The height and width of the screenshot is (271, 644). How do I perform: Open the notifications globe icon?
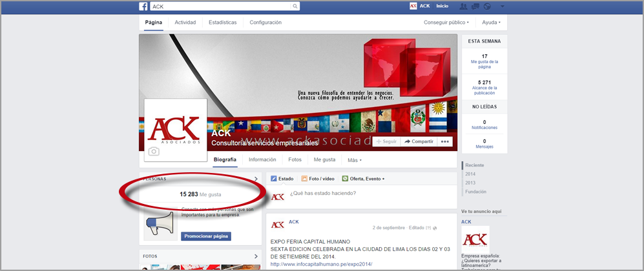pyautogui.click(x=487, y=6)
